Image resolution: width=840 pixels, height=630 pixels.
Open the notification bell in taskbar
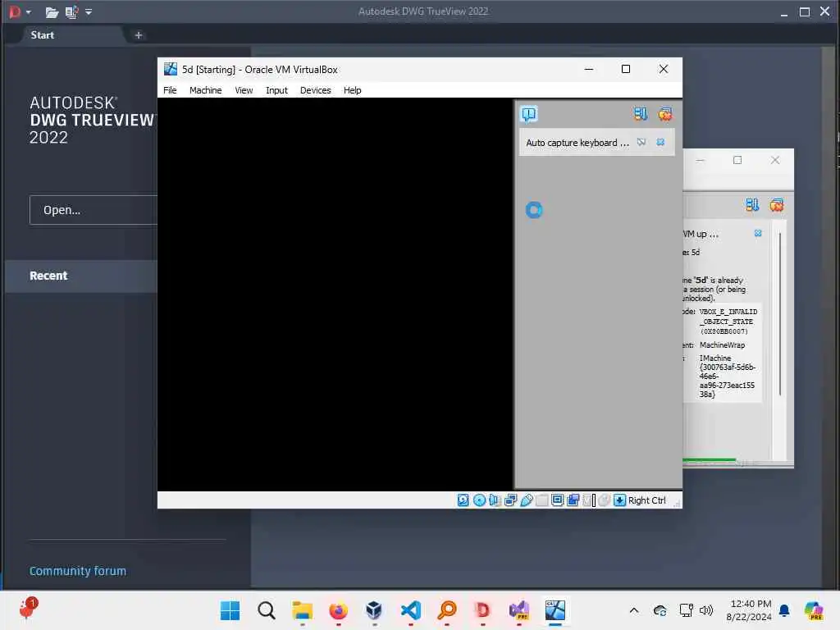[x=784, y=610]
